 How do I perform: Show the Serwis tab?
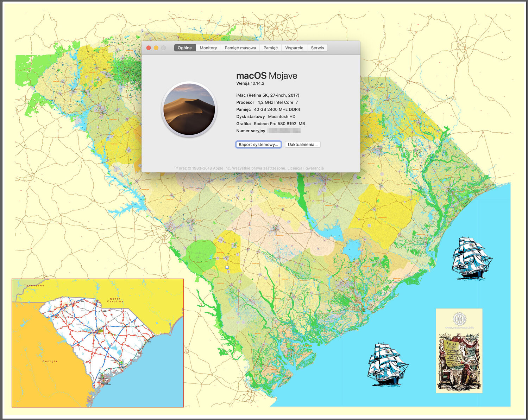[318, 48]
